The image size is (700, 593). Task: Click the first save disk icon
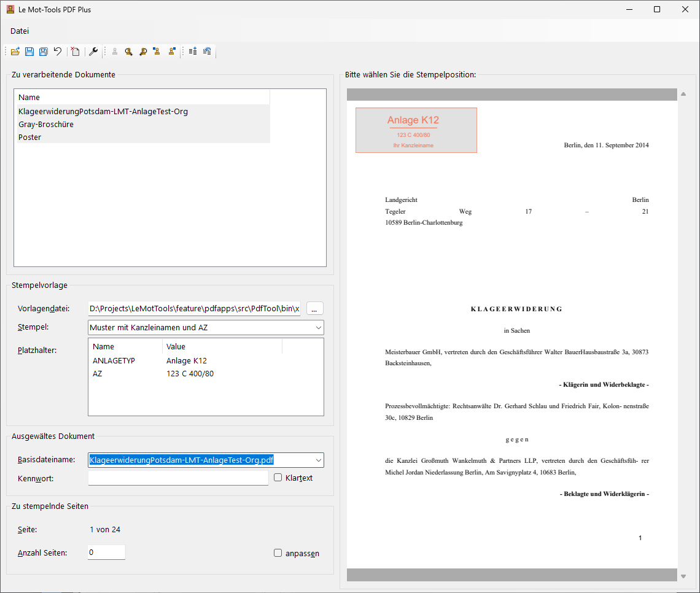pos(29,52)
